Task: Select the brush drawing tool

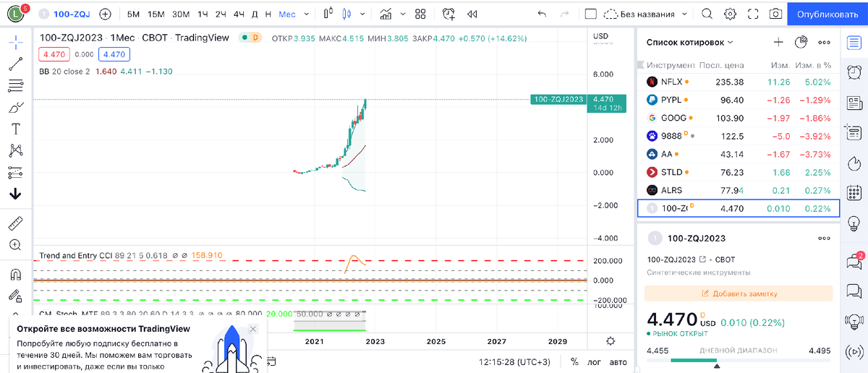Action: pos(15,108)
